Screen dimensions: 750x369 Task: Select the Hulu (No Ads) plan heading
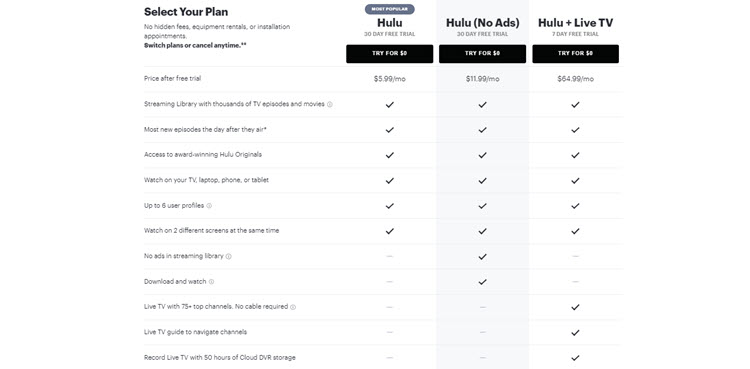click(x=483, y=22)
